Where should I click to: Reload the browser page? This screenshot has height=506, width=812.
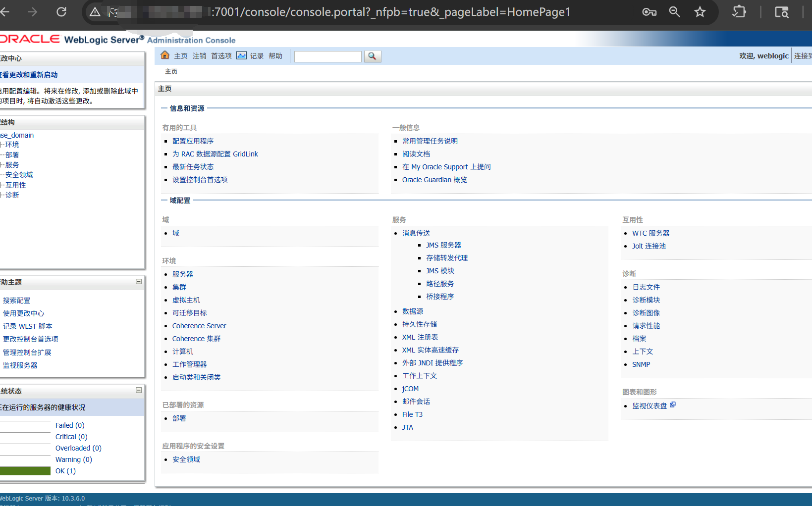(x=61, y=12)
